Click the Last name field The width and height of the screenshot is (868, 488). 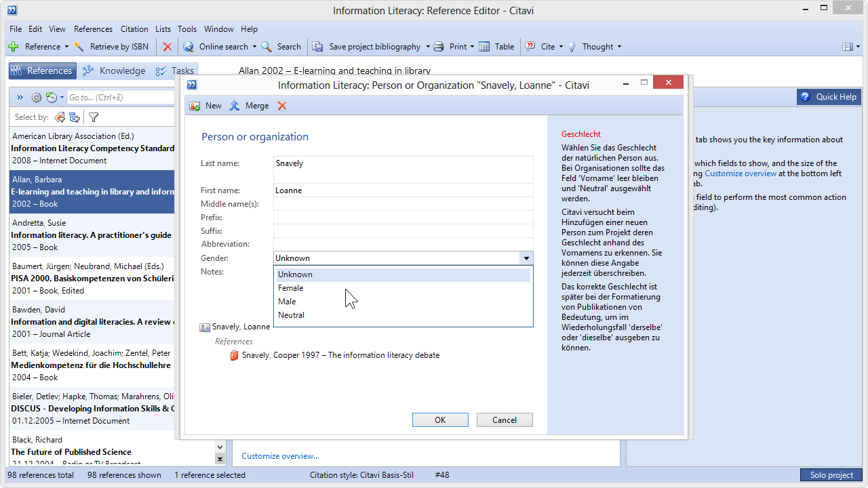(403, 169)
